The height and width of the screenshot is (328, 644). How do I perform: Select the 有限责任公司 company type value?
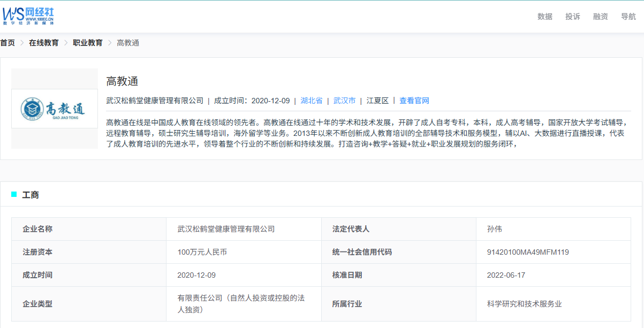(x=241, y=303)
